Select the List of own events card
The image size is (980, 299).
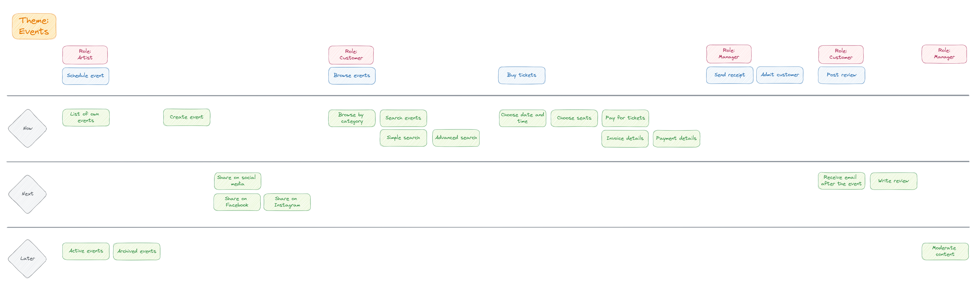[86, 117]
